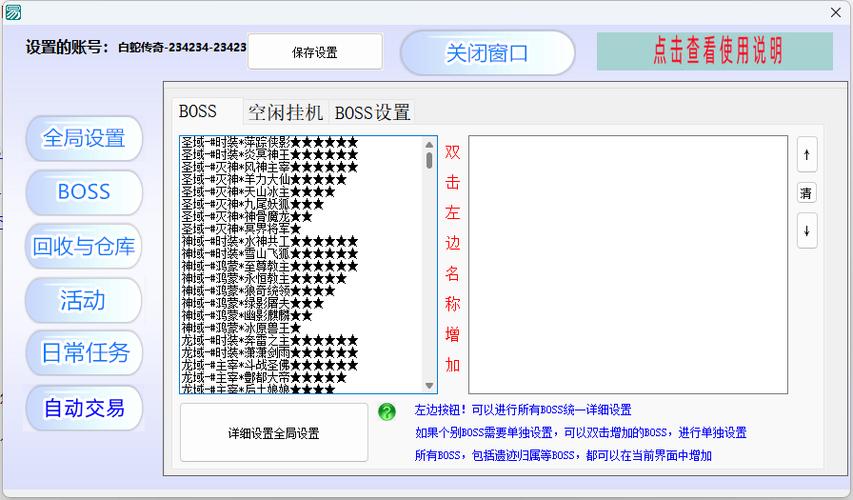Open the 活动 sidebar section
853x500 pixels.
tap(84, 300)
